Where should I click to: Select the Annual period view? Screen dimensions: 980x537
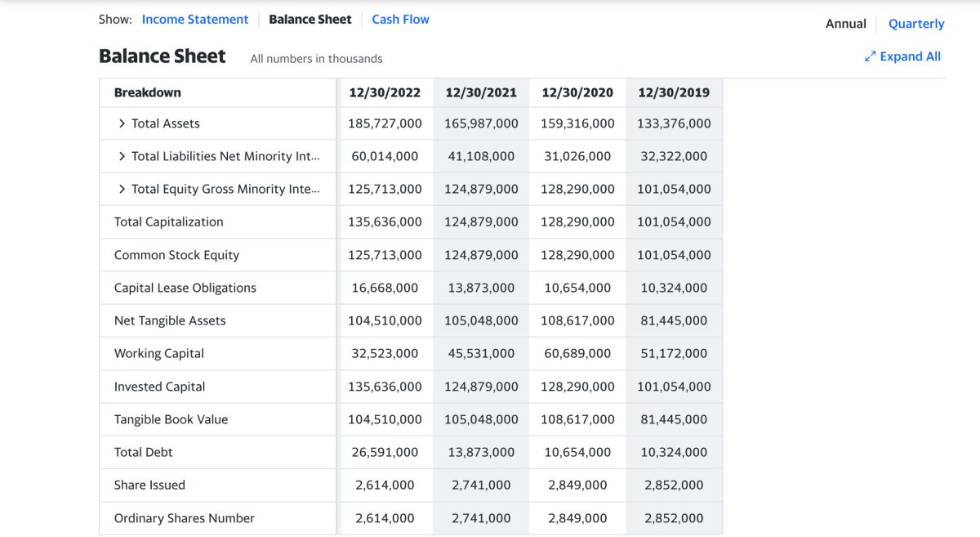846,24
